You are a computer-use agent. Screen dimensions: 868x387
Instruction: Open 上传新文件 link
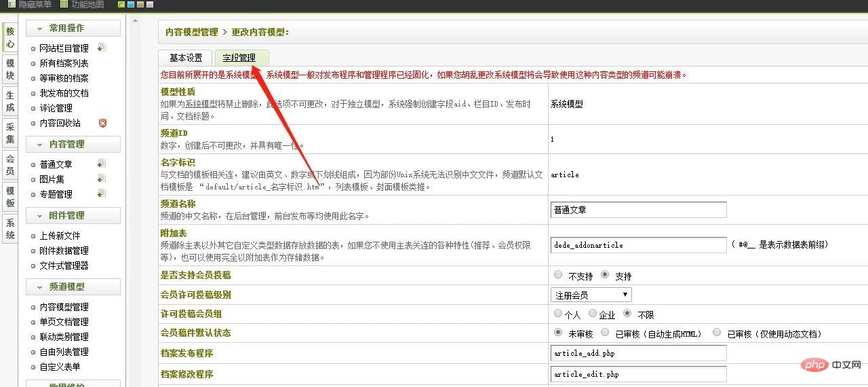[60, 236]
